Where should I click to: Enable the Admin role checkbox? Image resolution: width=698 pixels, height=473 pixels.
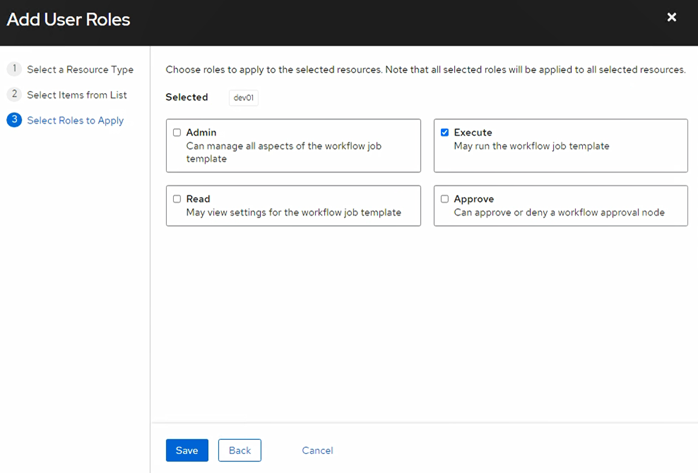[x=177, y=132]
